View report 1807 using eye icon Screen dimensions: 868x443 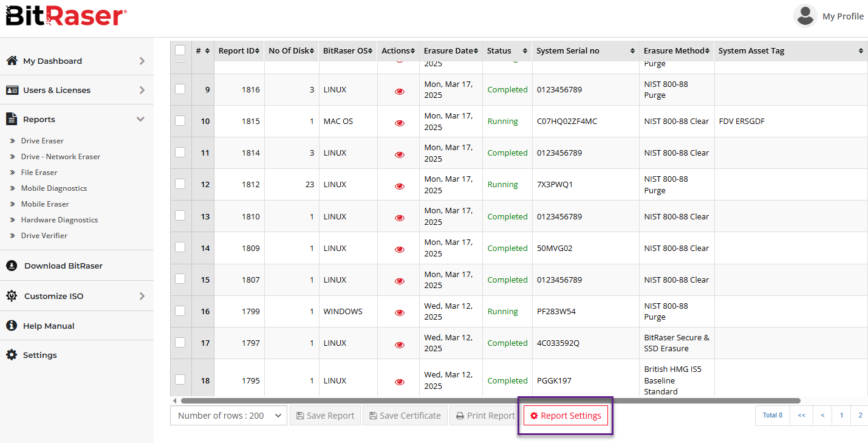pos(400,281)
